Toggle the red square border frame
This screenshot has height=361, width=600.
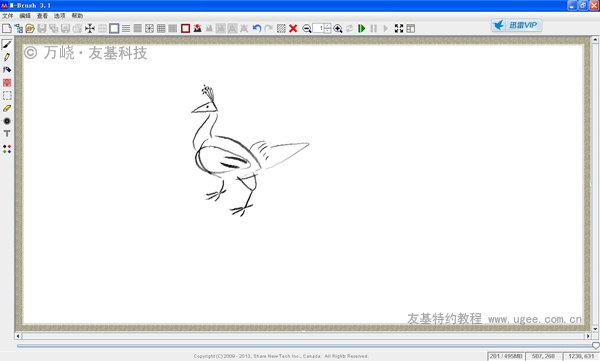click(186, 28)
